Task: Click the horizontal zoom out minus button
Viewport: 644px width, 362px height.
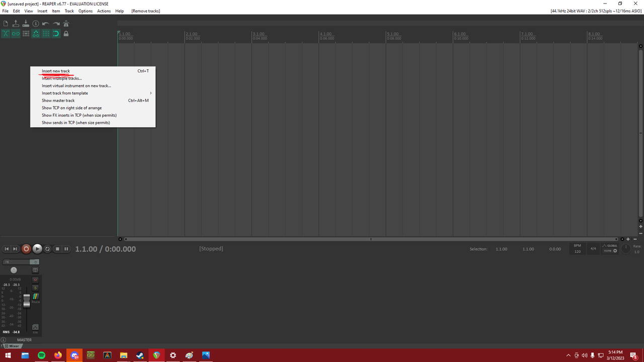Action: (635, 239)
